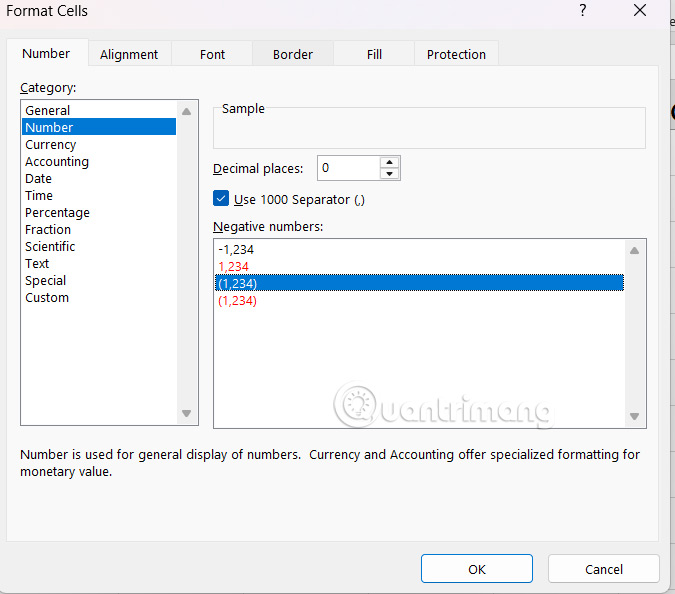This screenshot has width=675, height=594.
Task: Select the Currency category
Action: click(x=51, y=145)
